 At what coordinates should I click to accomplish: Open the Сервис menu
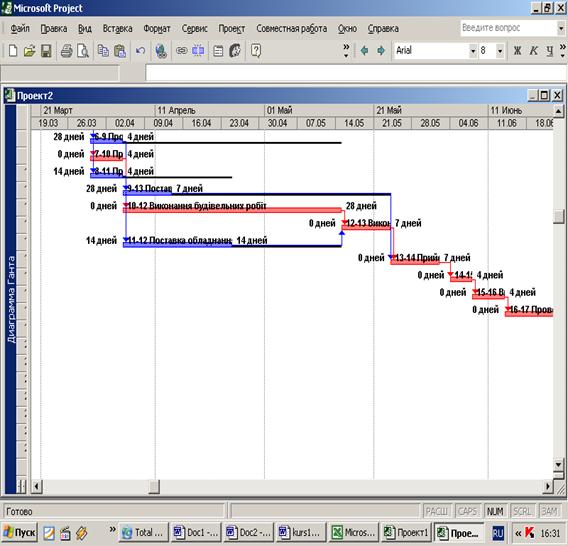(x=195, y=28)
